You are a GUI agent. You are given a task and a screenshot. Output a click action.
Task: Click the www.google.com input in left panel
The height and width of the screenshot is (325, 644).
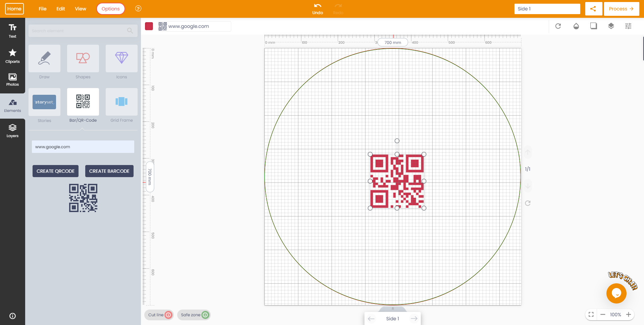83,147
